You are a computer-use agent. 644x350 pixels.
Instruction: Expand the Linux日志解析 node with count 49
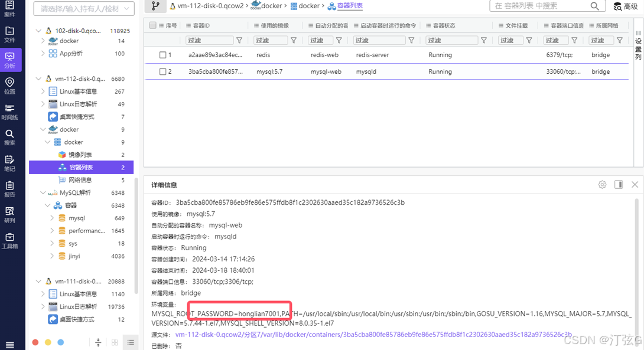coord(43,104)
